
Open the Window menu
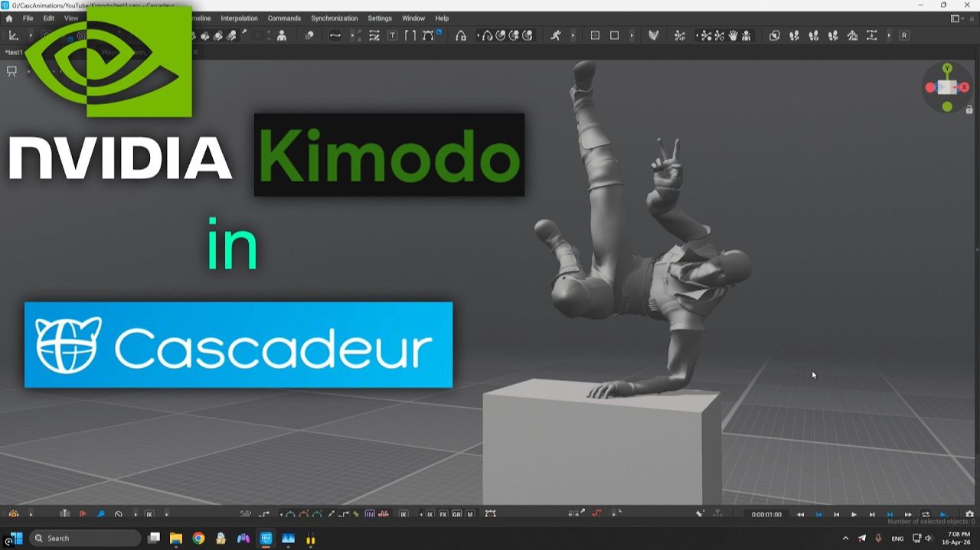413,18
